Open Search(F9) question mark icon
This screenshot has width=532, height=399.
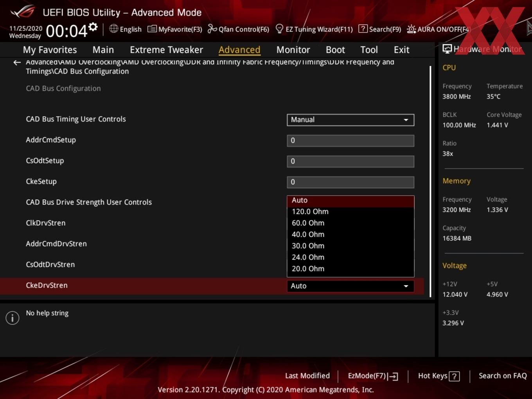(363, 29)
